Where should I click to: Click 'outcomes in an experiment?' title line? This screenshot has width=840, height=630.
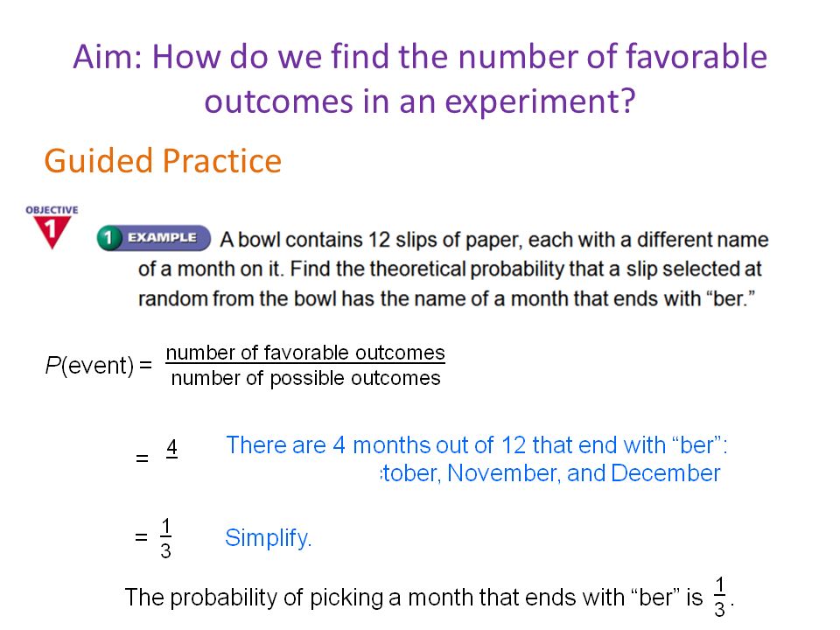[x=420, y=101]
